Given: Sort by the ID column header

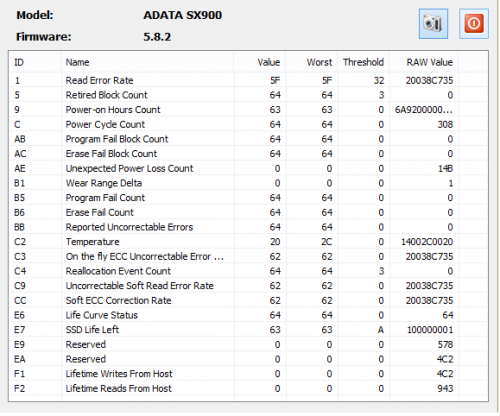Looking at the screenshot, I should 35,62.
